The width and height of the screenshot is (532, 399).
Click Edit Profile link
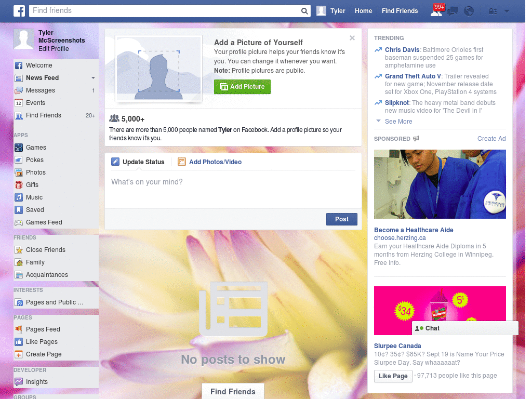pos(54,49)
